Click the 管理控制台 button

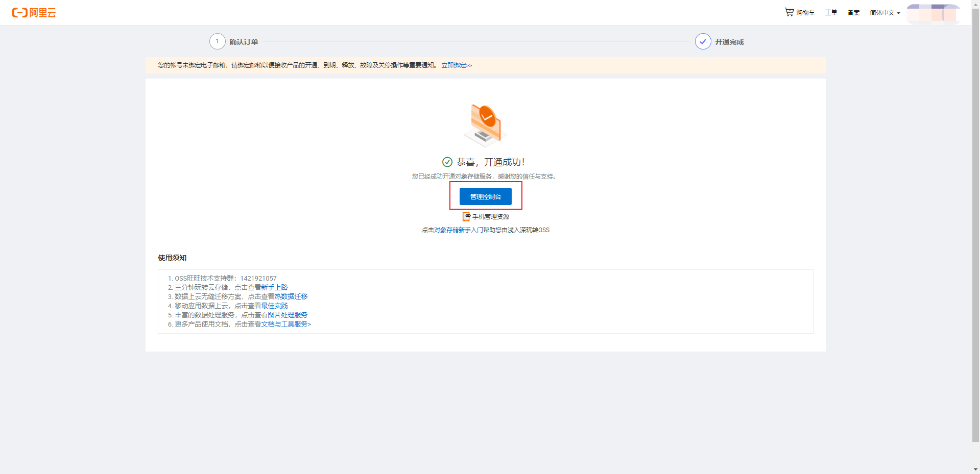486,196
